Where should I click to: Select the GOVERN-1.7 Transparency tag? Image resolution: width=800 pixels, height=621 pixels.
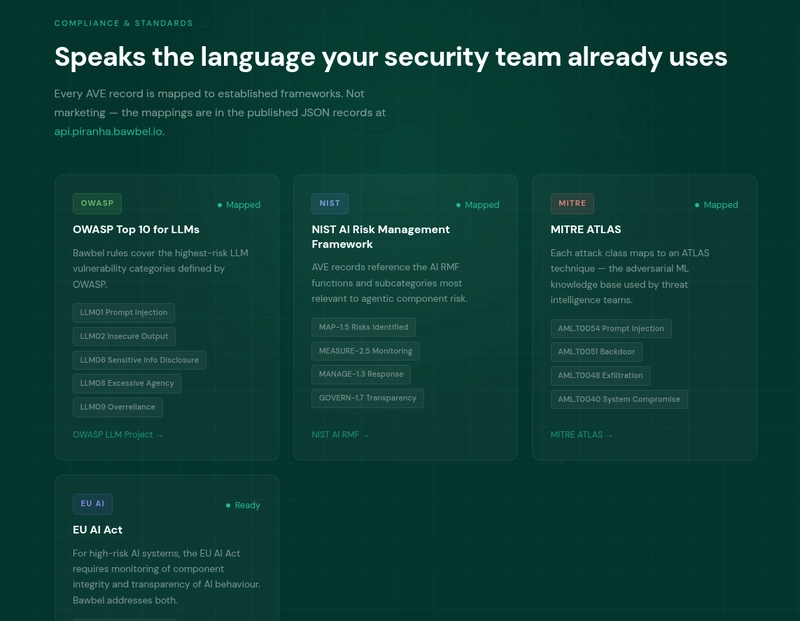pos(367,398)
